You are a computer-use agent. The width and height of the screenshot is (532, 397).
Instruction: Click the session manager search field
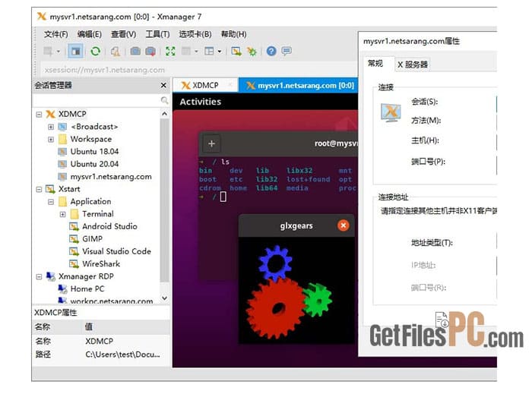pyautogui.click(x=96, y=100)
